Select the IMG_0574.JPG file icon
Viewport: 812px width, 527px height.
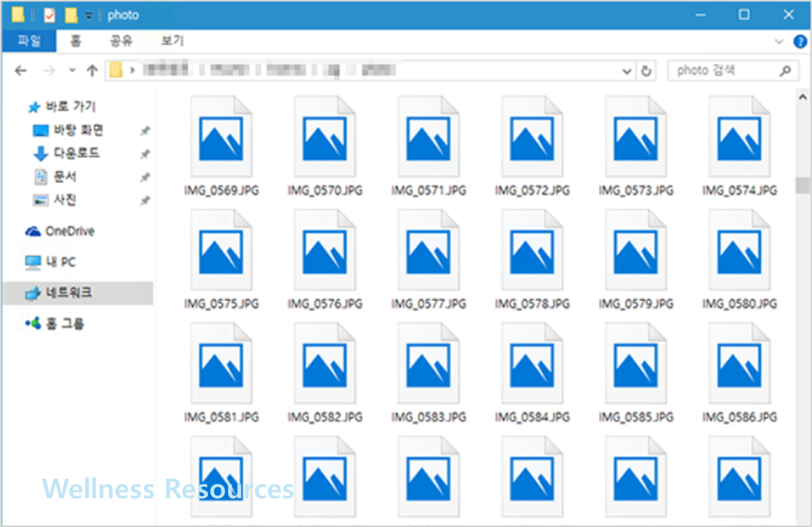click(x=739, y=137)
